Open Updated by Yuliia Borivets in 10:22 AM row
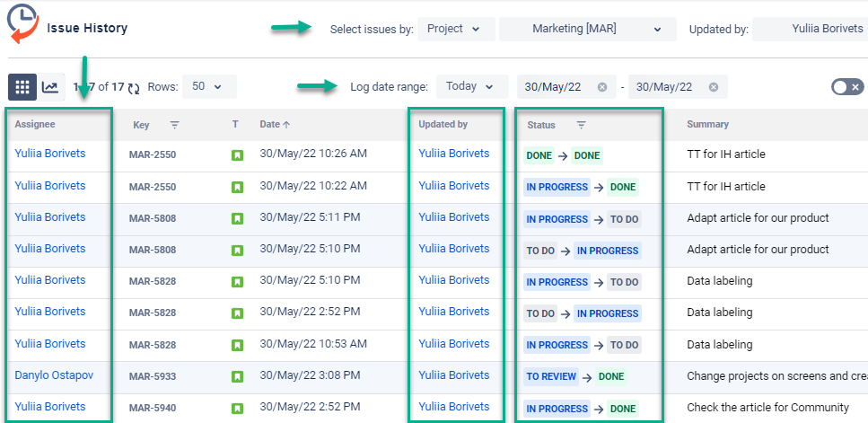Screen dimensions: 868x423 (x=454, y=186)
